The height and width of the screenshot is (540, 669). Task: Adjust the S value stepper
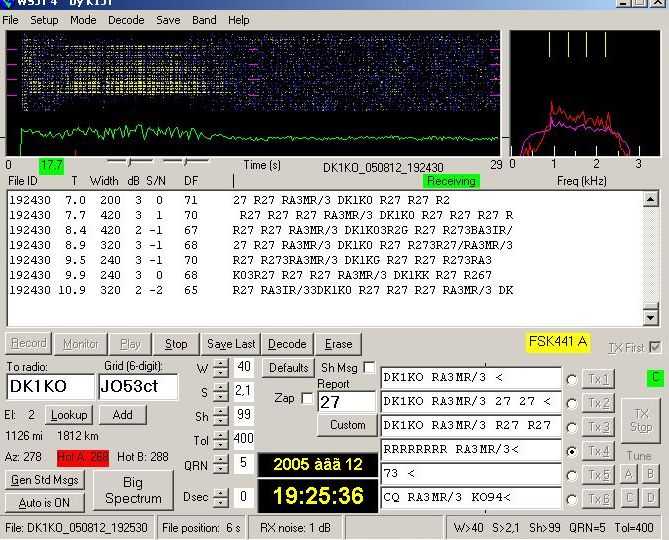[220, 392]
